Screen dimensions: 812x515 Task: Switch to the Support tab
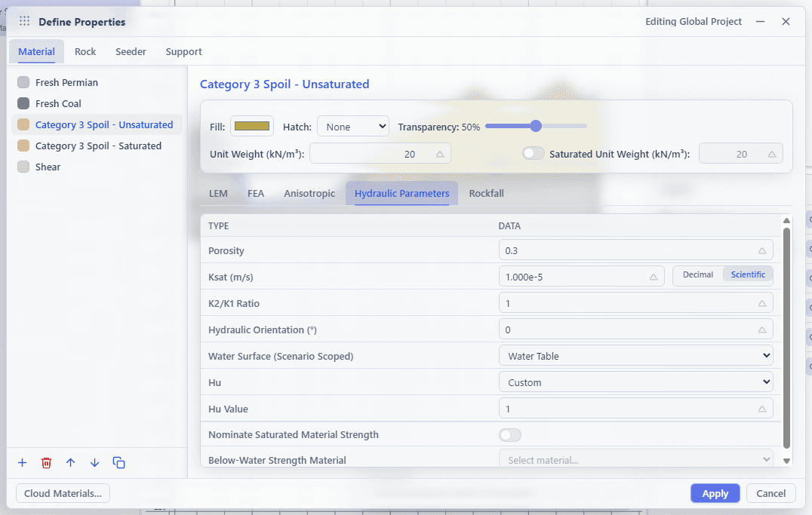point(184,52)
